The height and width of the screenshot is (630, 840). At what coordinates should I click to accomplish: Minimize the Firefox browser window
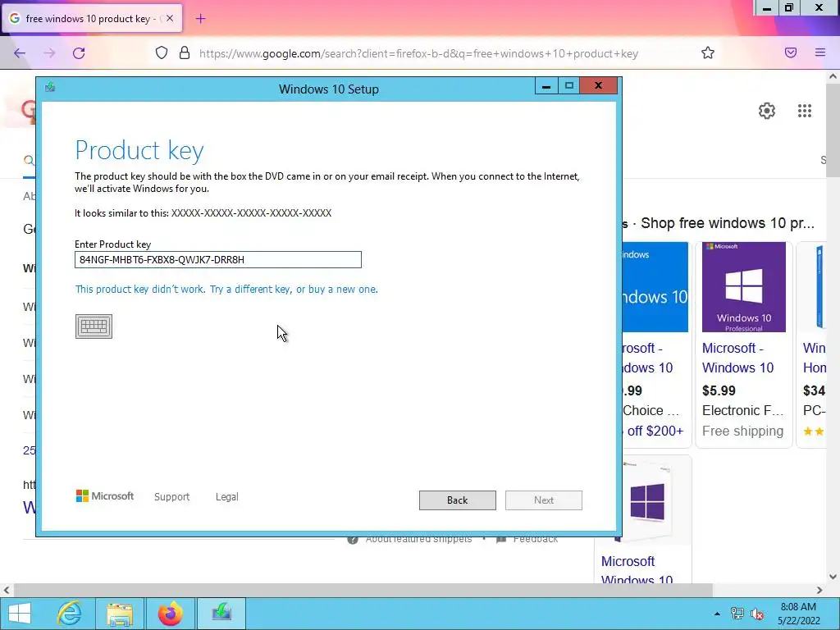click(x=767, y=8)
